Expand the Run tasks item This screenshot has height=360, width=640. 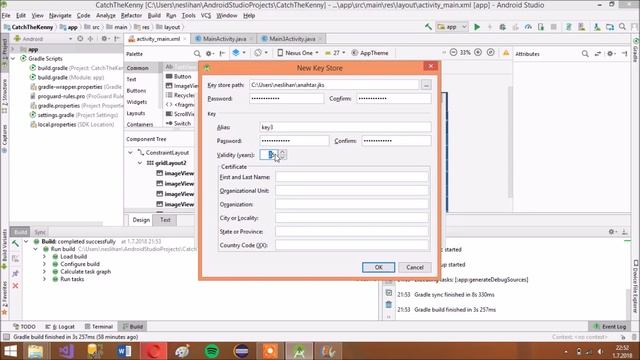44,279
